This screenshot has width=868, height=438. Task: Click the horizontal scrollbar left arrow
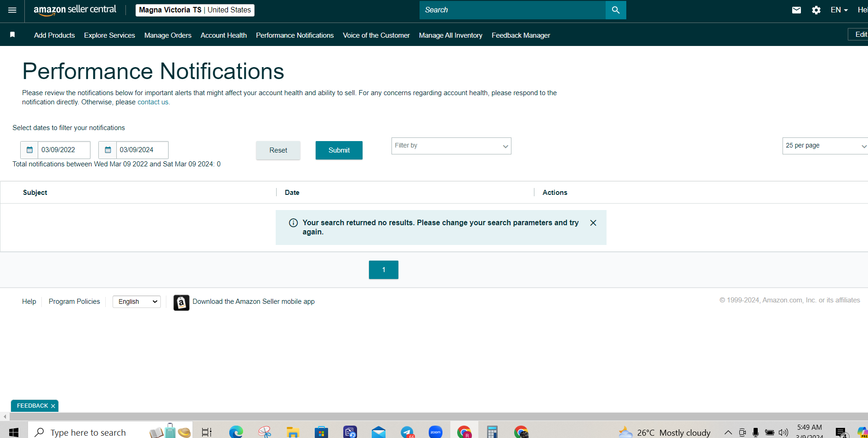5,417
